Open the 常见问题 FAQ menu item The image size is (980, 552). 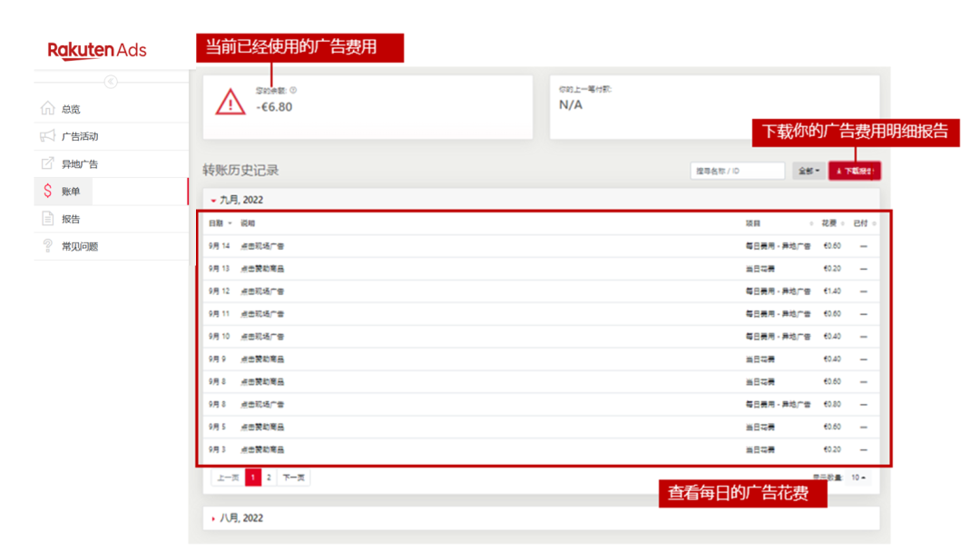111,246
